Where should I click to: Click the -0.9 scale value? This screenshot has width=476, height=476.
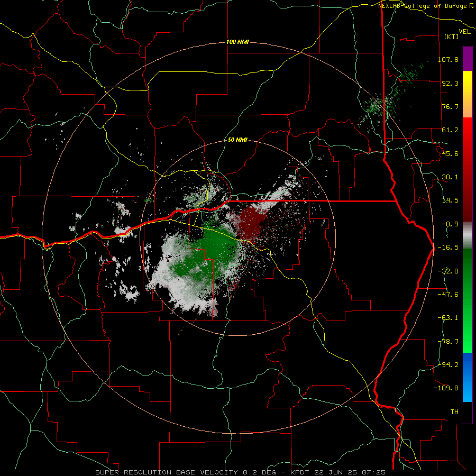coord(450,224)
